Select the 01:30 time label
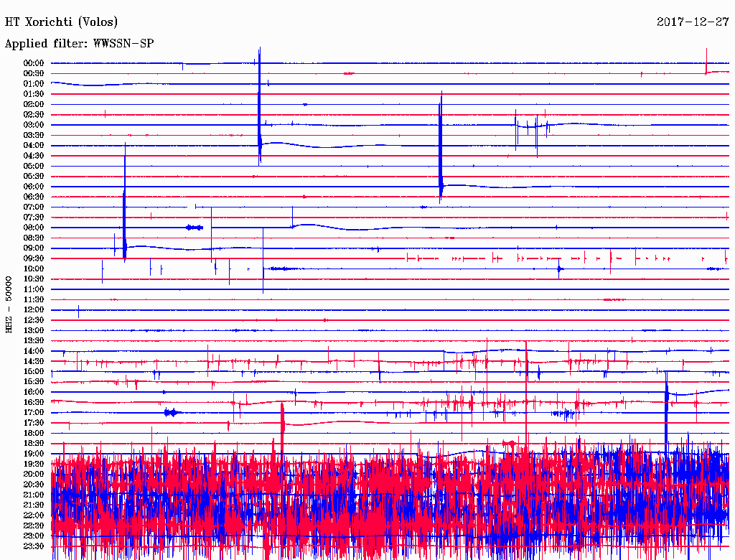Screen dimensions: 735x560 (34, 94)
